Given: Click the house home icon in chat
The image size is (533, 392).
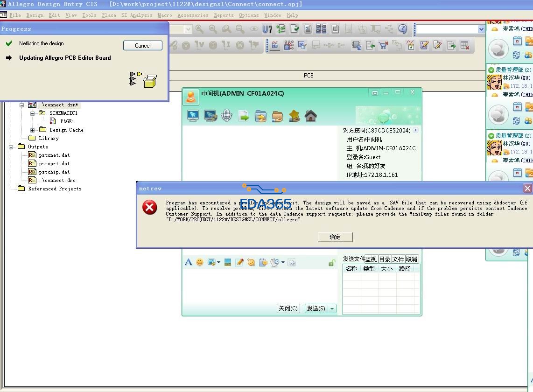Looking at the screenshot, I should 311,116.
